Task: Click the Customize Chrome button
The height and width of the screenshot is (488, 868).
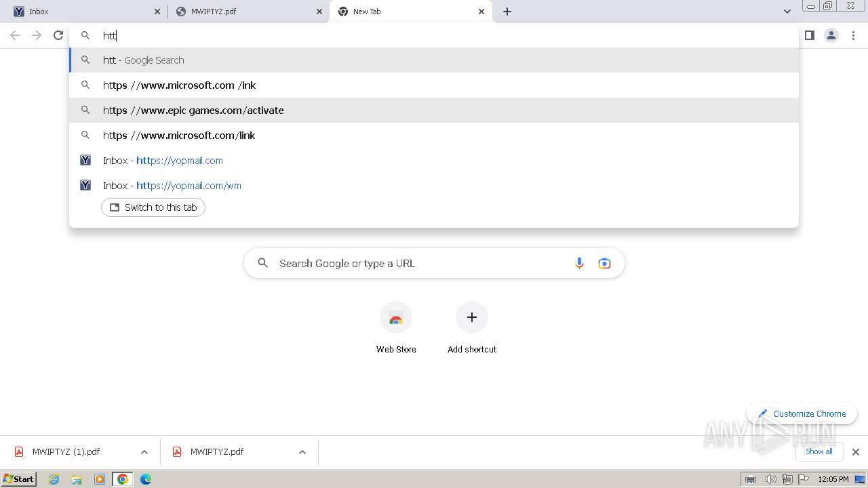Action: [802, 413]
